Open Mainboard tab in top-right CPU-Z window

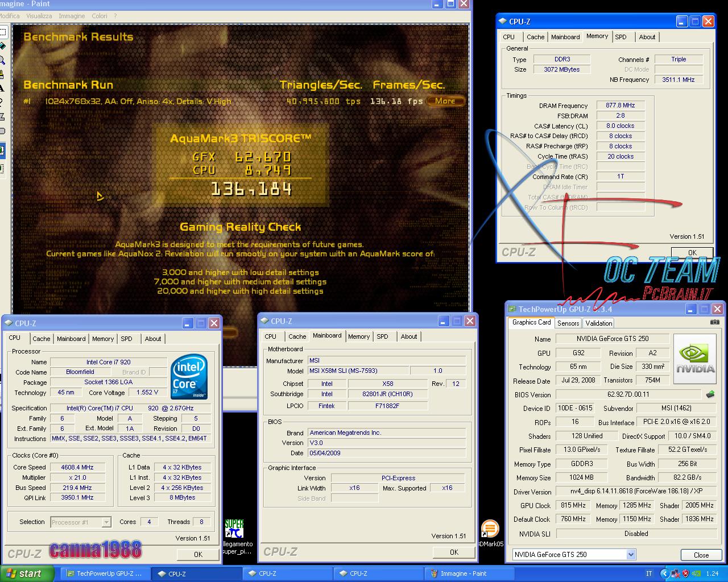(565, 37)
